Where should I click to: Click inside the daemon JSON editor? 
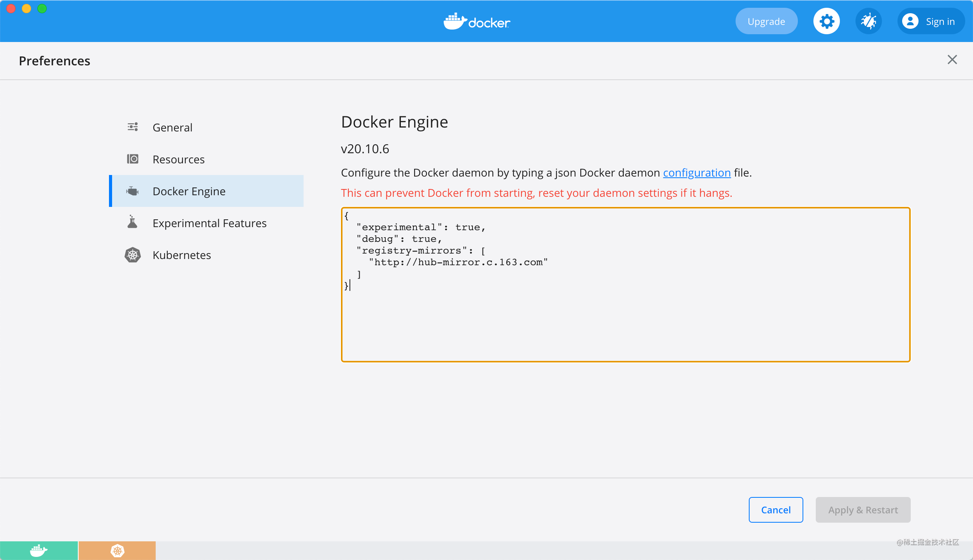pyautogui.click(x=625, y=319)
